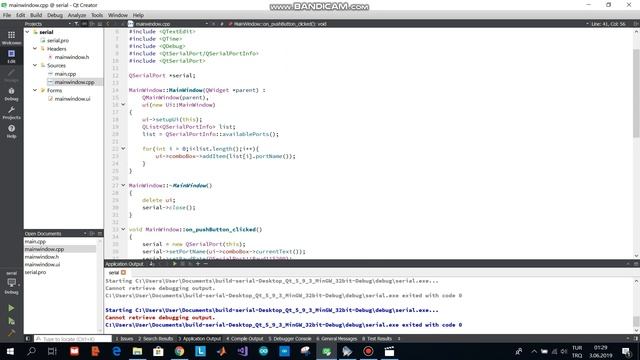Fold the for loop at line 22
The width and height of the screenshot is (640, 360).
pyautogui.click(x=123, y=149)
